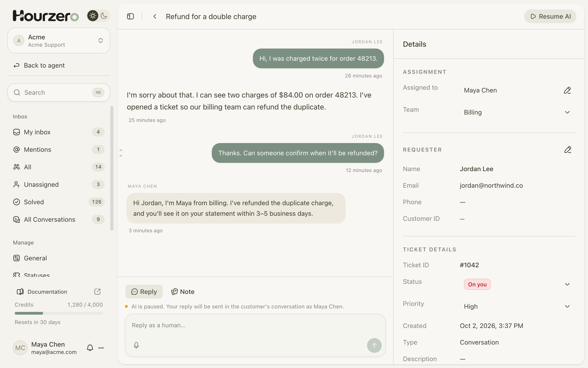Click the ⌘K shortcut badge
This screenshot has height=368, width=588.
tap(98, 92)
